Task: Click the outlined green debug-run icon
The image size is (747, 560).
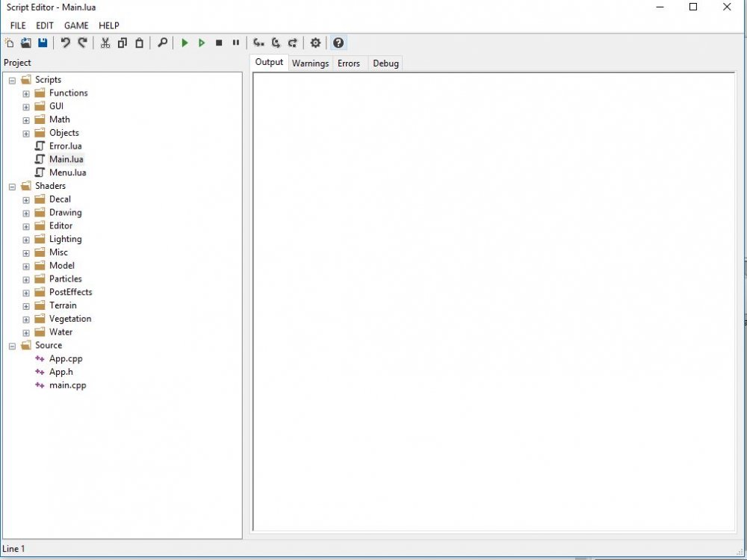Action: (202, 43)
